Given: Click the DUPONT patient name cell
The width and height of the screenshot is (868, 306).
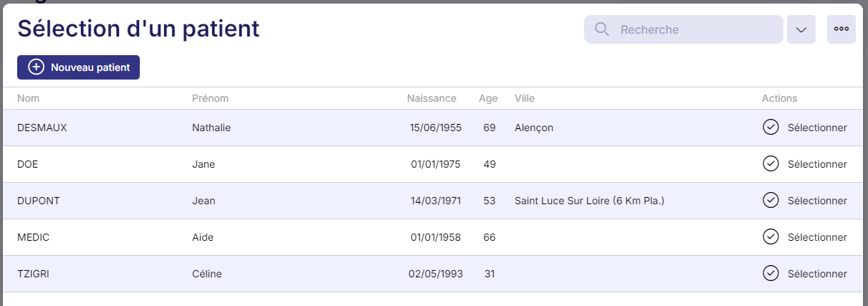Looking at the screenshot, I should (38, 201).
